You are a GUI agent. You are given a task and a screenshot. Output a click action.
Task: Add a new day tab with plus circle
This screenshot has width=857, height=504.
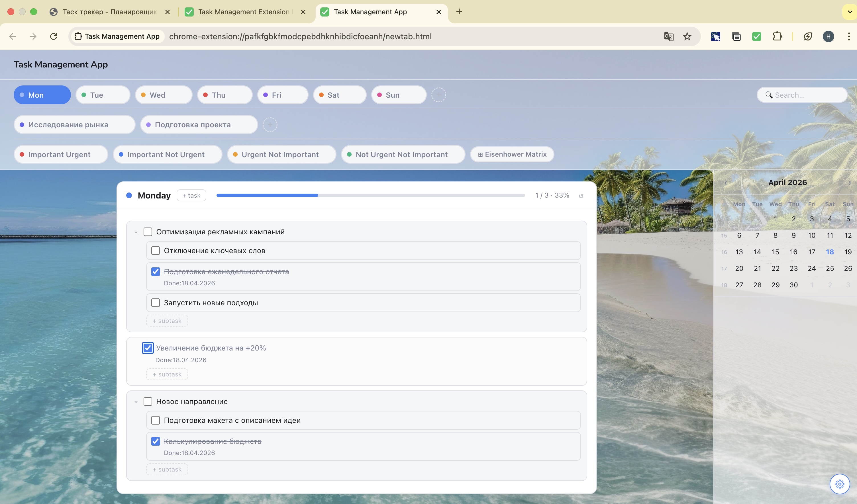(438, 95)
